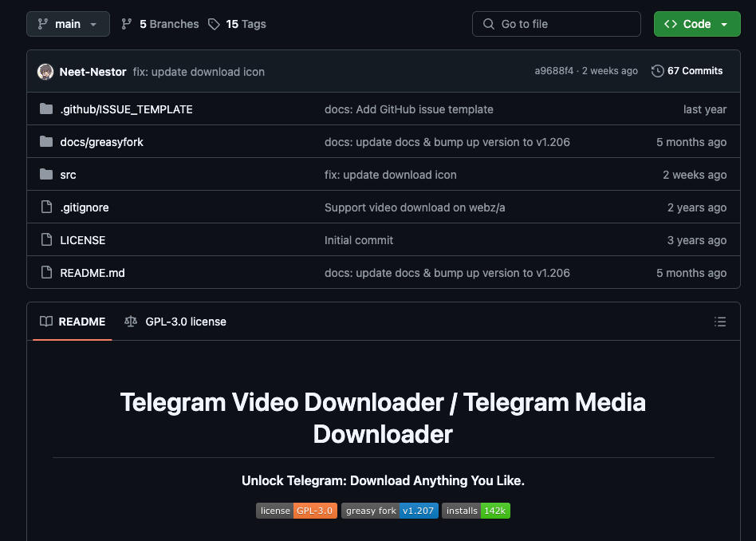Open the .gitignore file
Viewport: 756px width, 541px height.
[85, 207]
